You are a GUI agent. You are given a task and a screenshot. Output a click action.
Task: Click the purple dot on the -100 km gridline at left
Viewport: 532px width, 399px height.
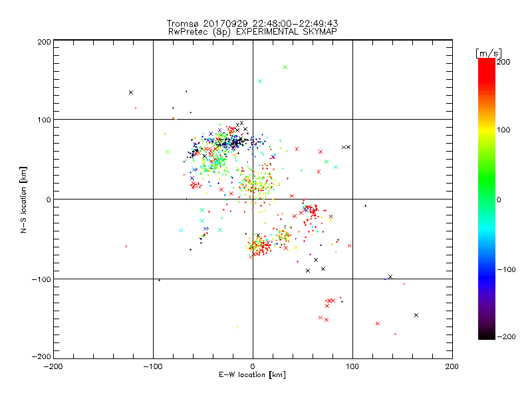pos(160,280)
